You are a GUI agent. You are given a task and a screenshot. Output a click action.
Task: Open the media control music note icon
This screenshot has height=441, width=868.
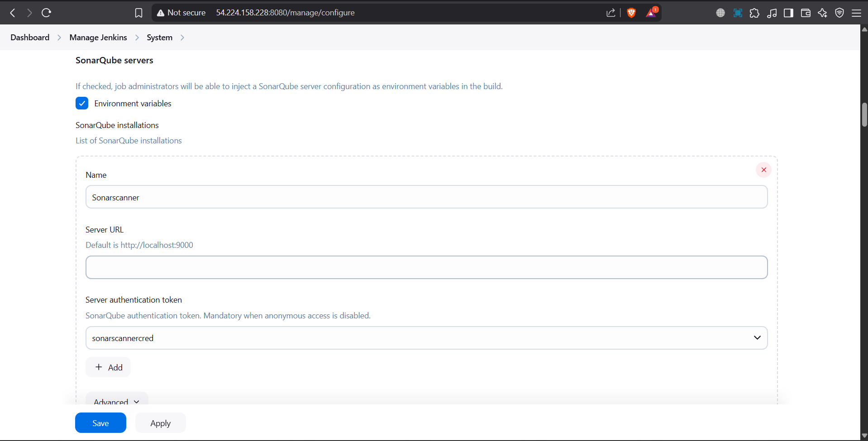click(772, 13)
